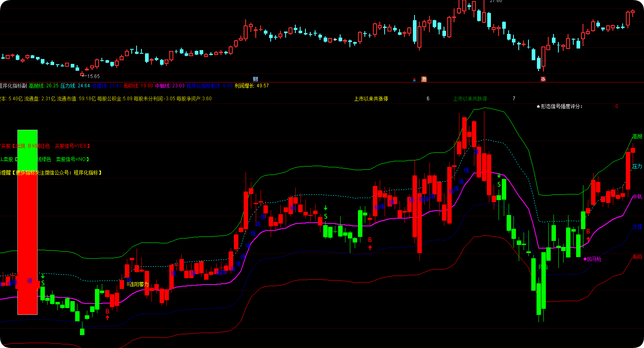Click the red 低吸 line label
Image resolution: width=644 pixels, height=348 pixels.
pyautogui.click(x=638, y=257)
